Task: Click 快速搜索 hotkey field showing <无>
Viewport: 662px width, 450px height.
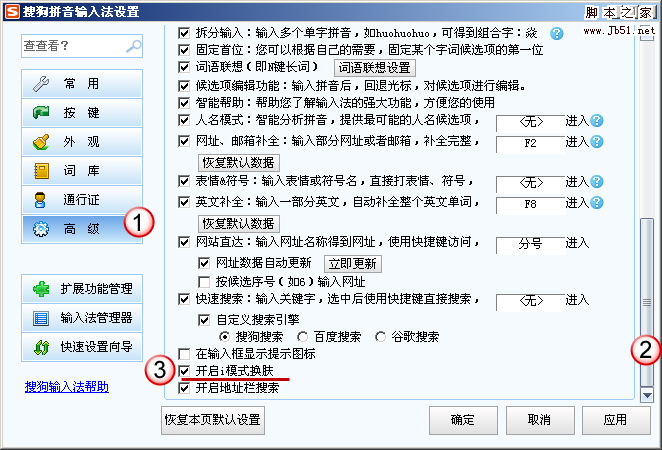Action: click(x=531, y=301)
